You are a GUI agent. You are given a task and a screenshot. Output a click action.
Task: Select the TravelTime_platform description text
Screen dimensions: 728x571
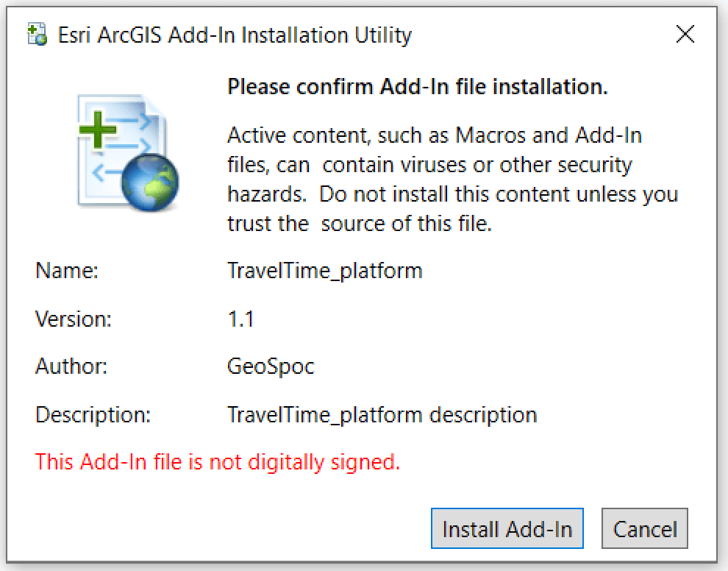click(x=382, y=414)
